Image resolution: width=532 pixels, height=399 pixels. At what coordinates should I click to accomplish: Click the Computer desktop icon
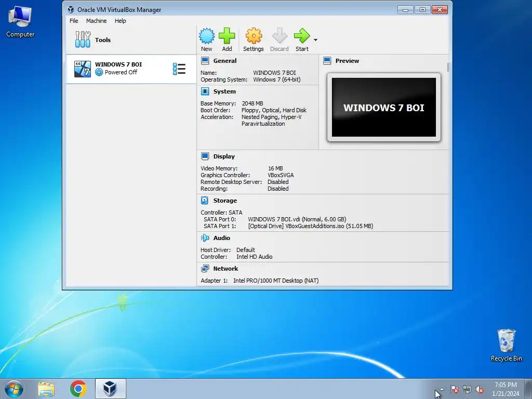tap(20, 21)
